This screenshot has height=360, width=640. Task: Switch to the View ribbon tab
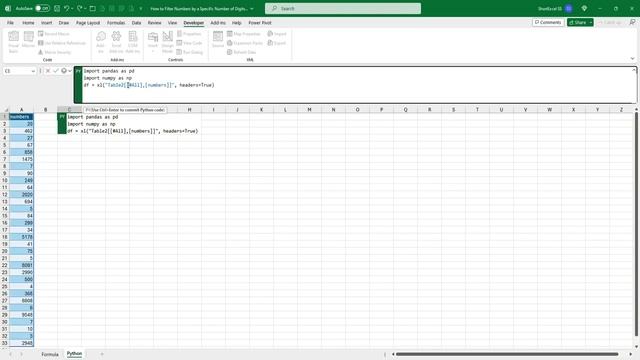tap(173, 23)
